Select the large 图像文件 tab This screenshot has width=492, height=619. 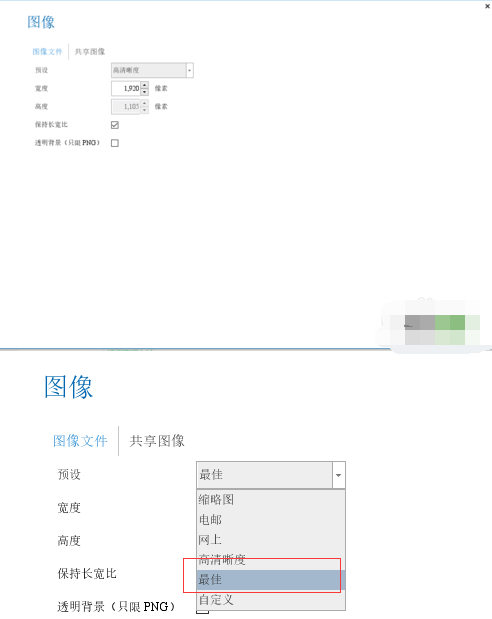(80, 441)
